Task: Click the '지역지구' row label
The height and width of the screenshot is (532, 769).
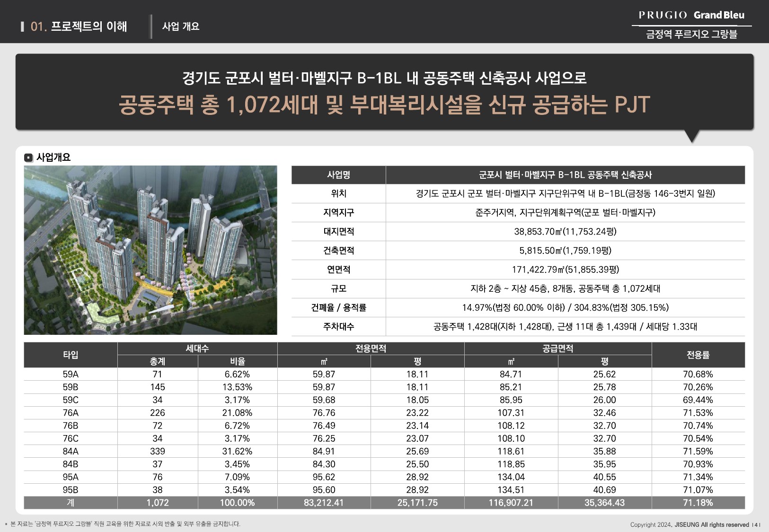Action: (x=338, y=212)
